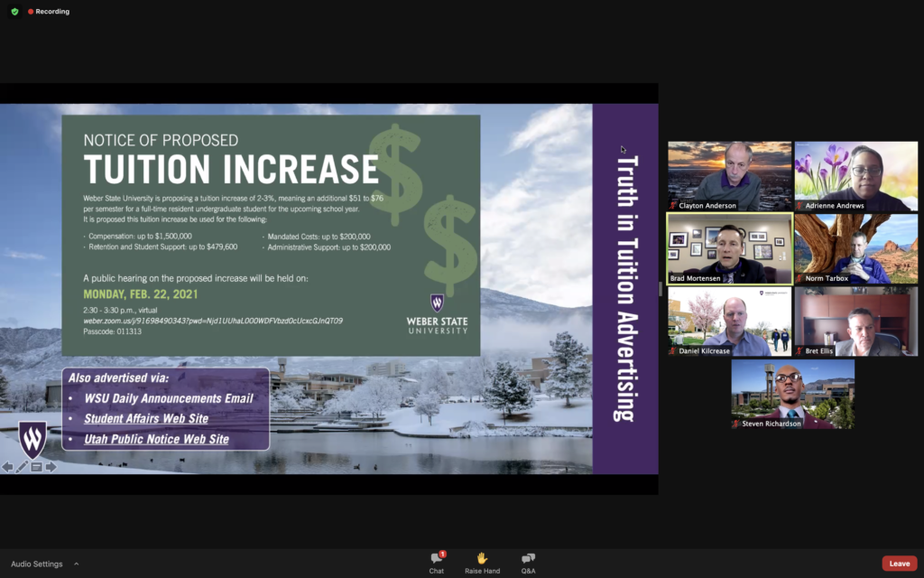Open the Chat panel
This screenshot has height=578, width=924.
437,563
